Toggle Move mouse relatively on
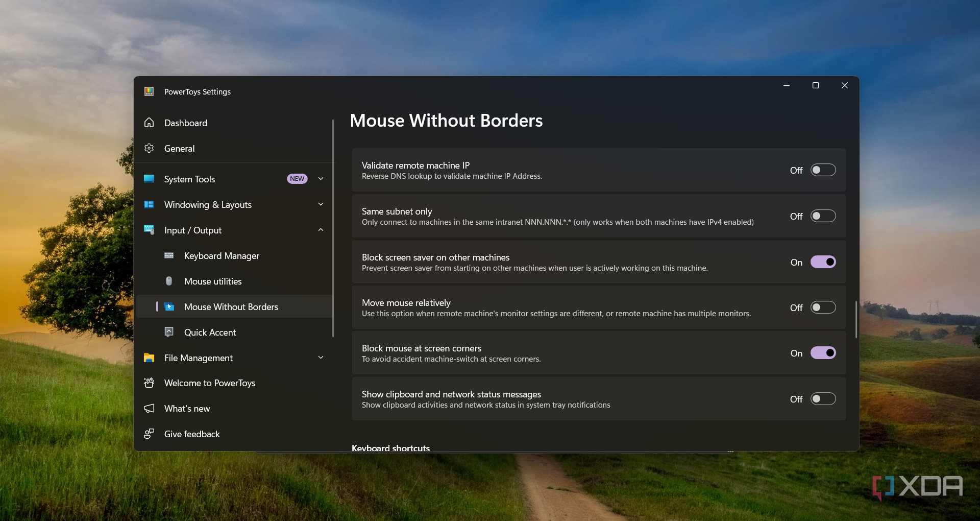 (x=823, y=307)
